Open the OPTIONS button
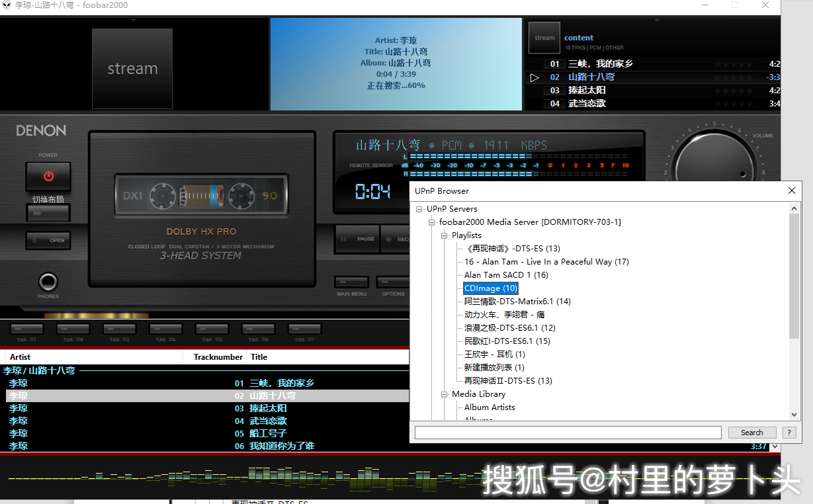 393,282
